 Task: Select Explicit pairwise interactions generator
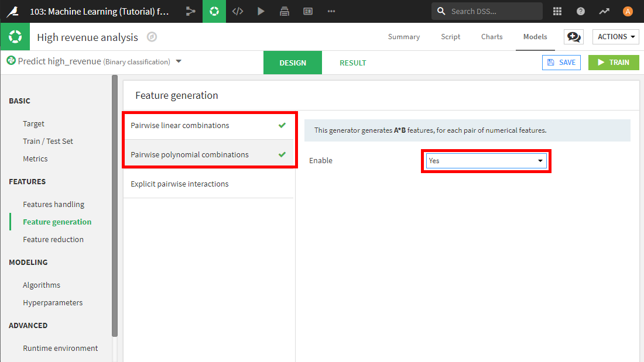208,184
